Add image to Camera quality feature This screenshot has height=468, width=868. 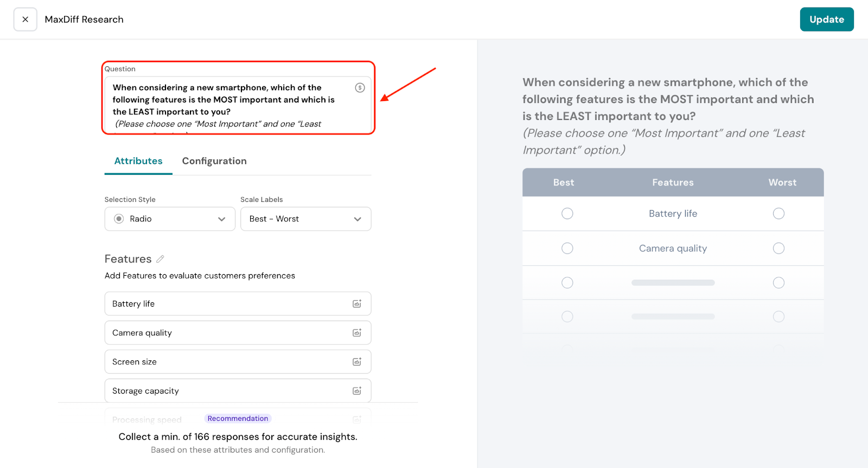coord(357,333)
